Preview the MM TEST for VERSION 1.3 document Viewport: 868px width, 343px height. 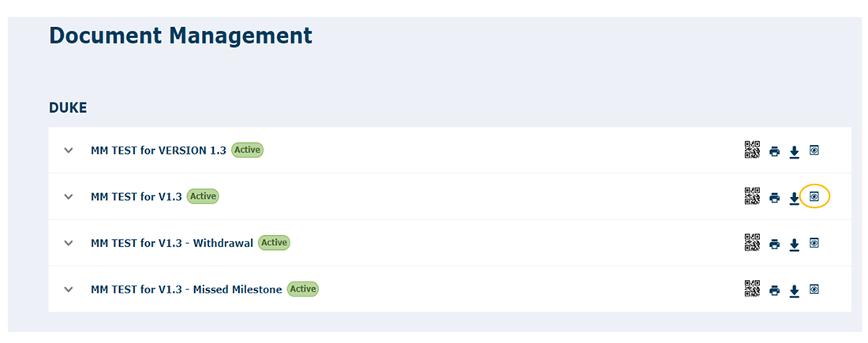pyautogui.click(x=814, y=150)
